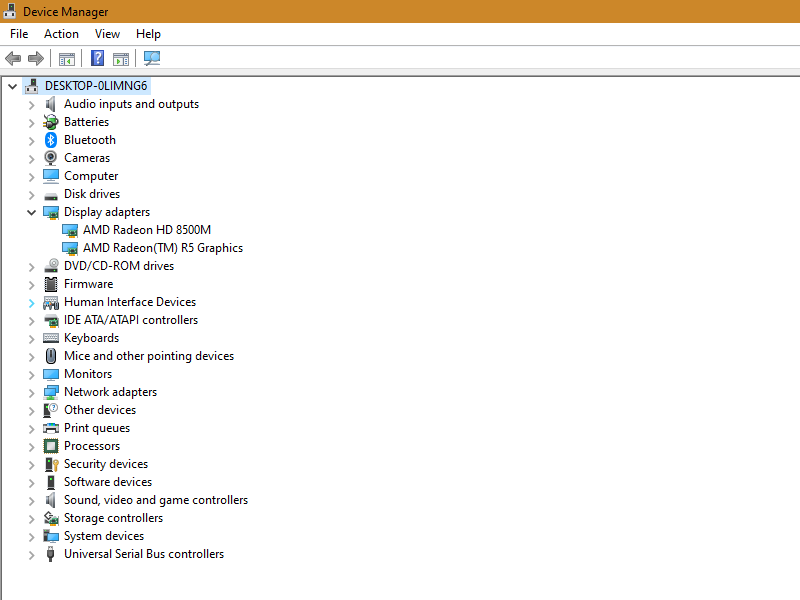Screen dimensions: 800x600
Task: Click the Bluetooth category icon
Action: pyautogui.click(x=51, y=140)
